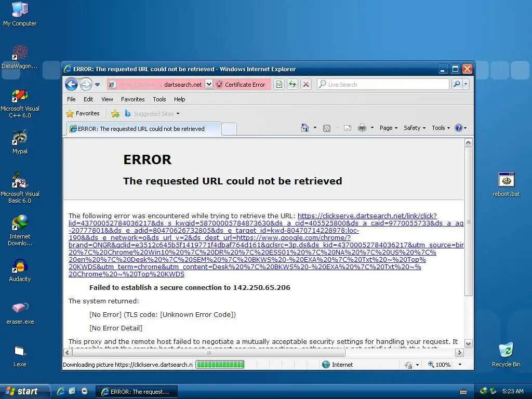Click the dartsearch.net address bar
The width and height of the screenshot is (532, 399).
156,85
